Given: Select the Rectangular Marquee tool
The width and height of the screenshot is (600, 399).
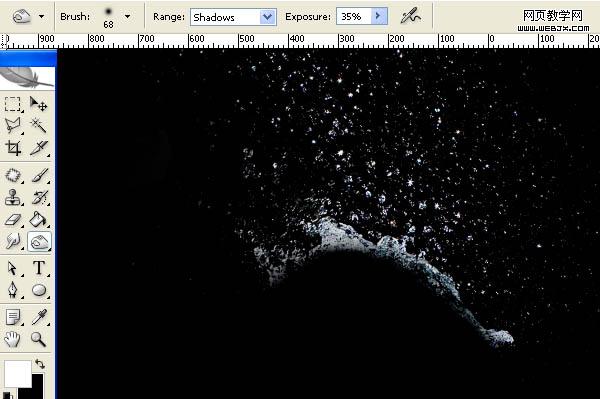Looking at the screenshot, I should click(x=13, y=104).
